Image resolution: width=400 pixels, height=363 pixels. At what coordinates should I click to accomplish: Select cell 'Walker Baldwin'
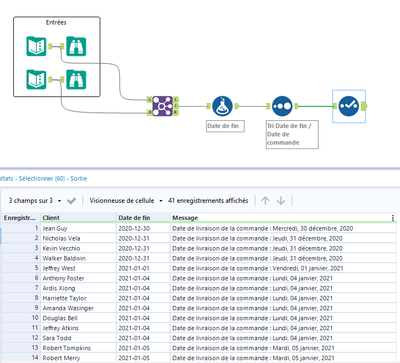78,258
